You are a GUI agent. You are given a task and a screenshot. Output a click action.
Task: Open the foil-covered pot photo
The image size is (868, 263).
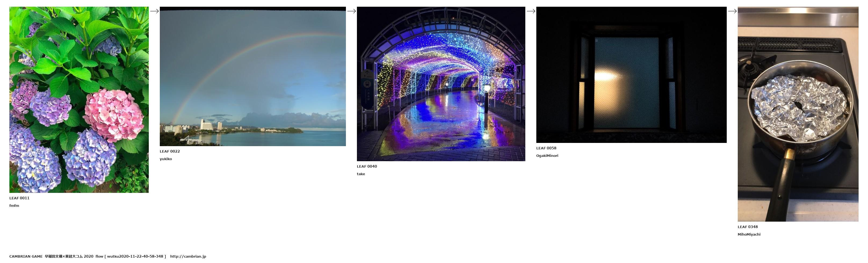[798, 114]
